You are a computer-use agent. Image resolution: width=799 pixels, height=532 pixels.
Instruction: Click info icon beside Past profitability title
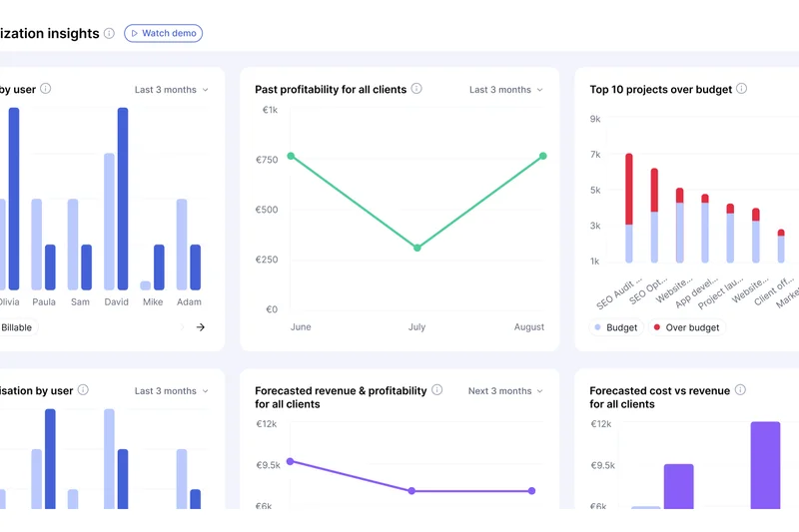coord(416,89)
